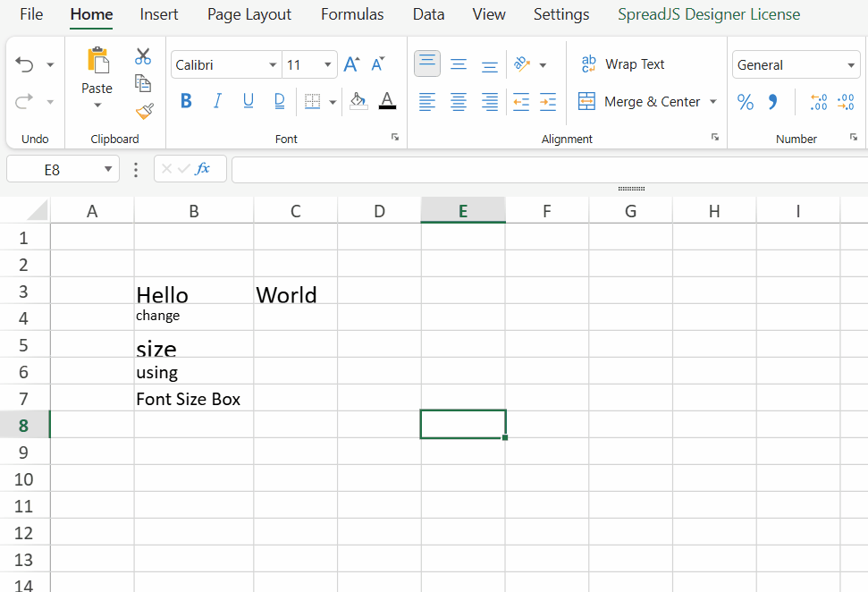Click the text orientation icon
Image resolution: width=868 pixels, height=592 pixels.
(521, 64)
